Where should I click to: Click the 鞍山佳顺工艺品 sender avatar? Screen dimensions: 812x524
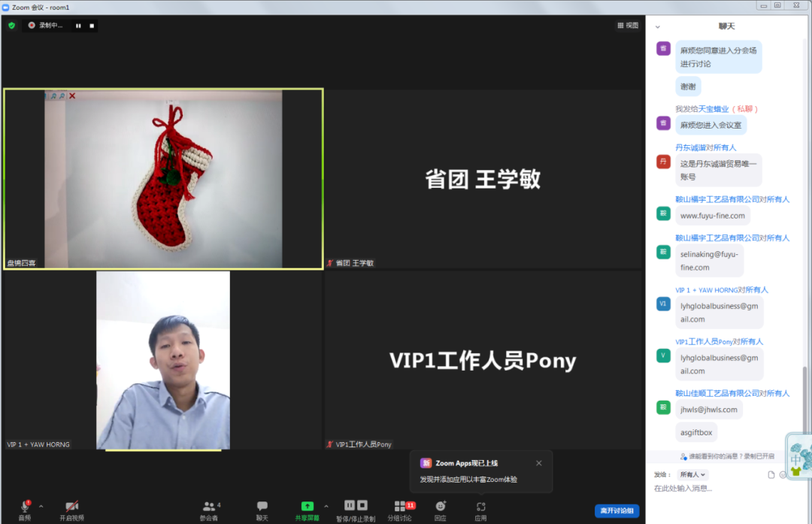click(663, 407)
